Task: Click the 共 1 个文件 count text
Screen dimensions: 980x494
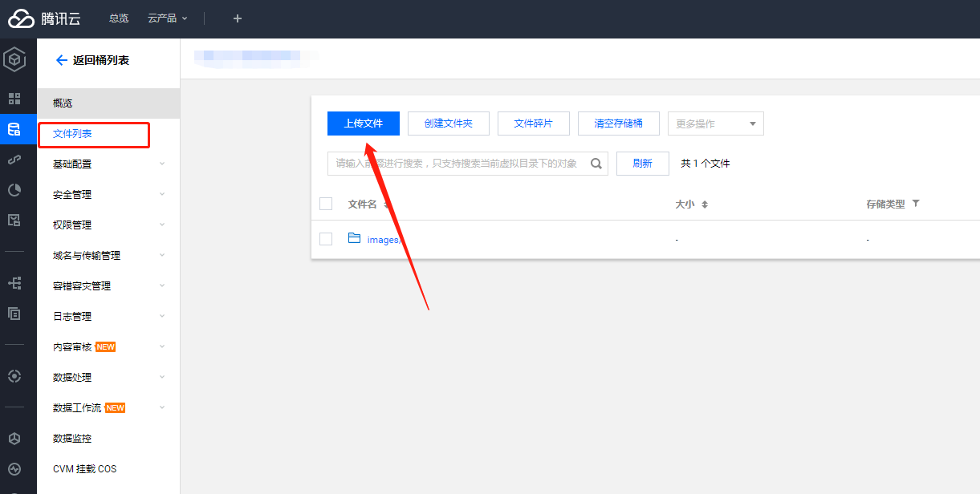Action: click(706, 164)
